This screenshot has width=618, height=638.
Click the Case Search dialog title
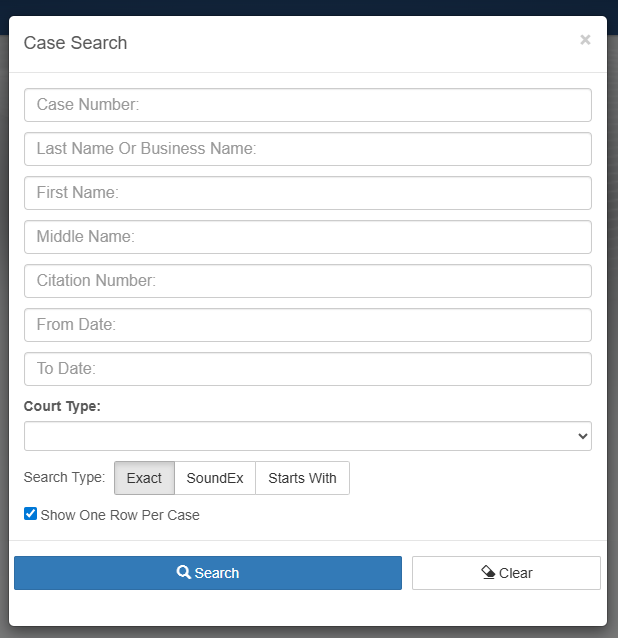pyautogui.click(x=75, y=43)
